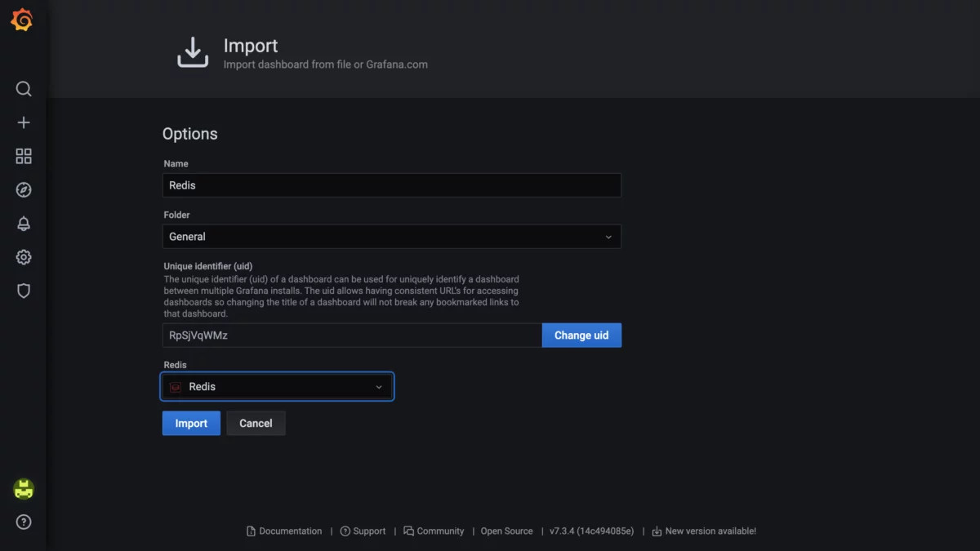Click the Change uid button
This screenshot has height=551, width=980.
click(581, 335)
